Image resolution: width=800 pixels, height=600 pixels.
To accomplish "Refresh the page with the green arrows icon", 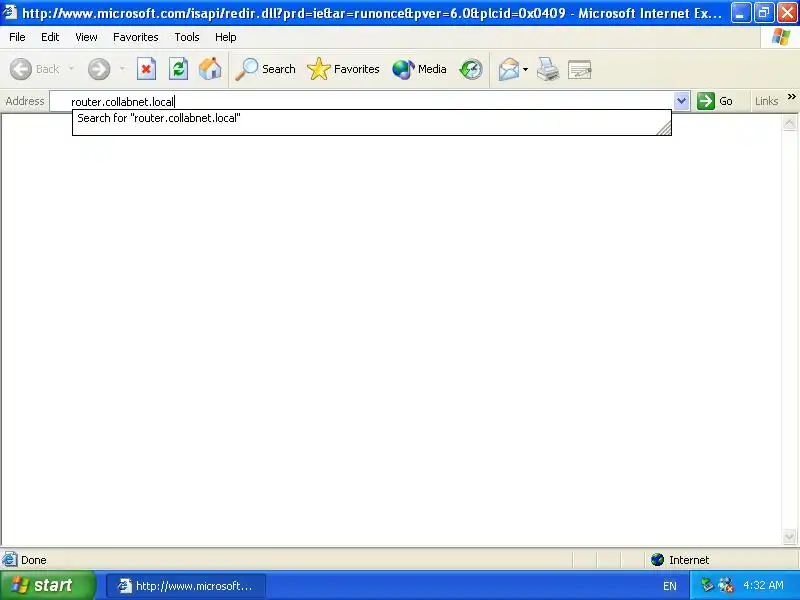I will [178, 69].
